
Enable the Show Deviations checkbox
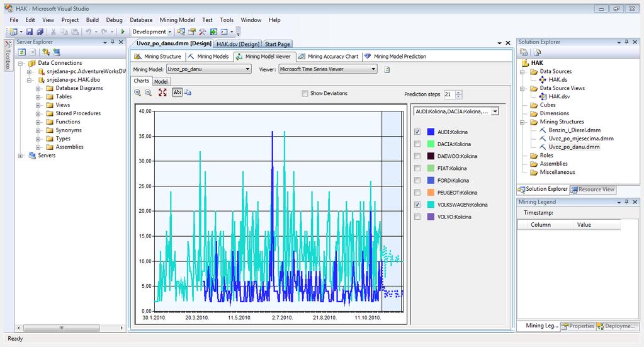(x=305, y=93)
